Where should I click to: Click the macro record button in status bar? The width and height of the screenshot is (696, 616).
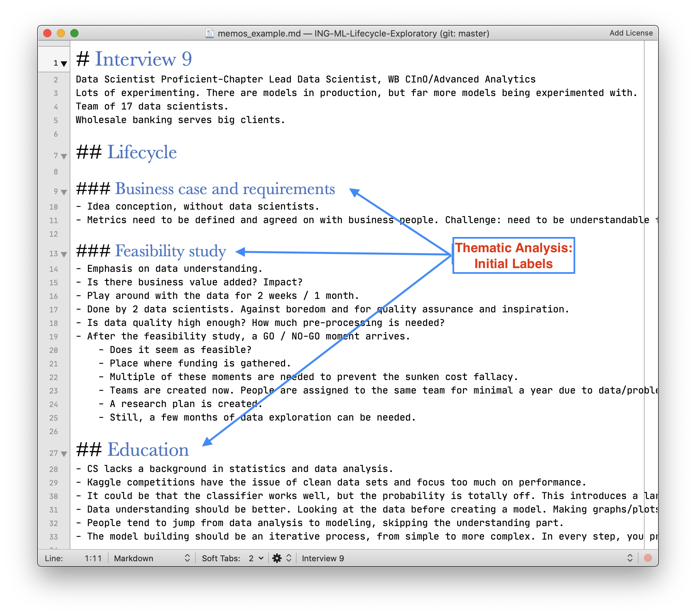[648, 558]
